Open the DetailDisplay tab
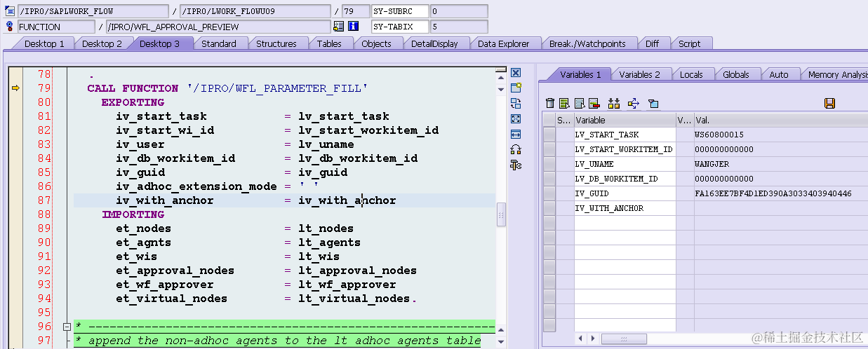The width and height of the screenshot is (868, 349). coord(434,43)
